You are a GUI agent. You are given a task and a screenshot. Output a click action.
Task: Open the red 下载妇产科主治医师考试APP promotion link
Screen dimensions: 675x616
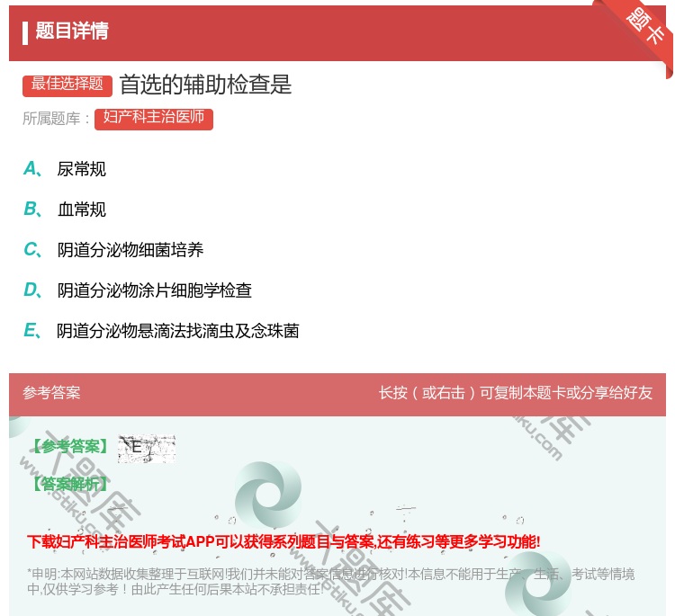[x=283, y=541]
